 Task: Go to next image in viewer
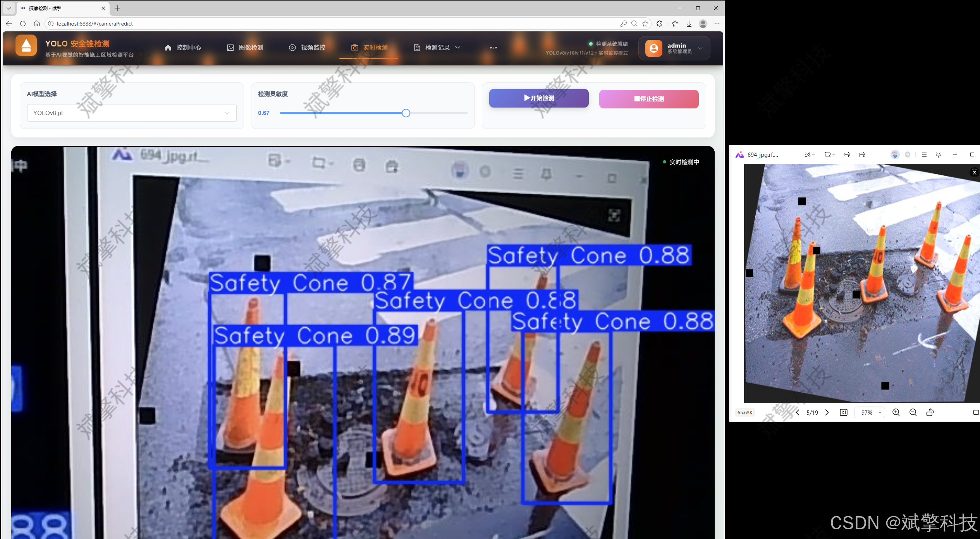coord(827,412)
